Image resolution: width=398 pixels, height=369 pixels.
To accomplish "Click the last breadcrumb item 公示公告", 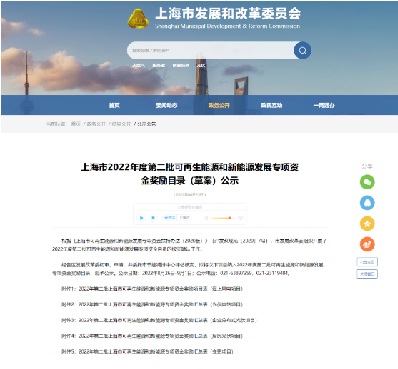I will click(x=147, y=124).
